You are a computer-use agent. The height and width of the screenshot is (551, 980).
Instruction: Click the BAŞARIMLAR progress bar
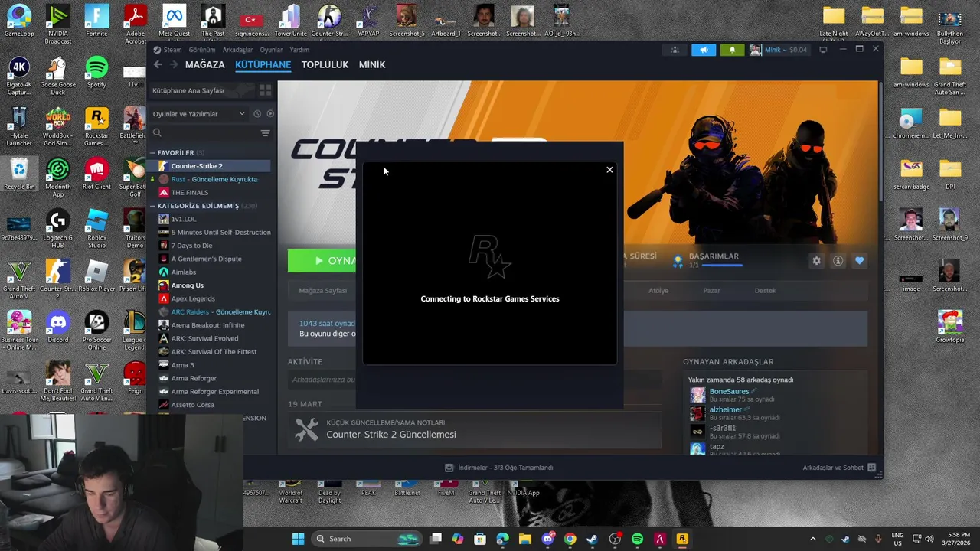point(722,266)
